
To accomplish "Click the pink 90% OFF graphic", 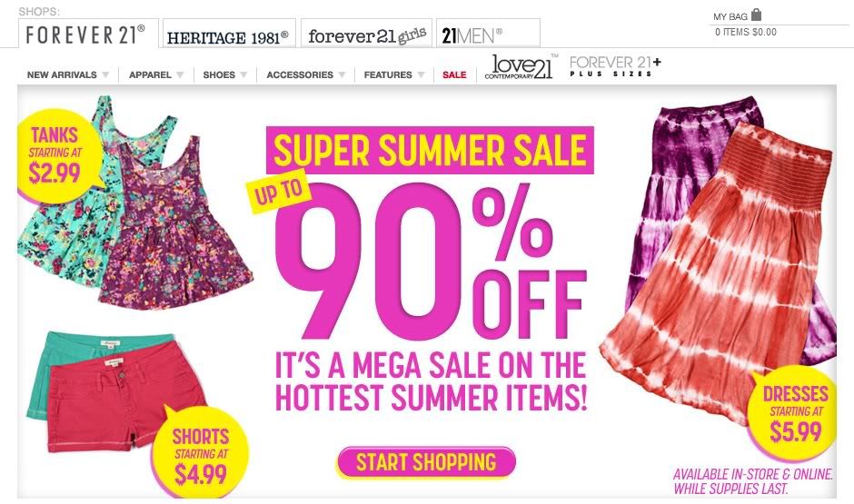I will [x=431, y=260].
